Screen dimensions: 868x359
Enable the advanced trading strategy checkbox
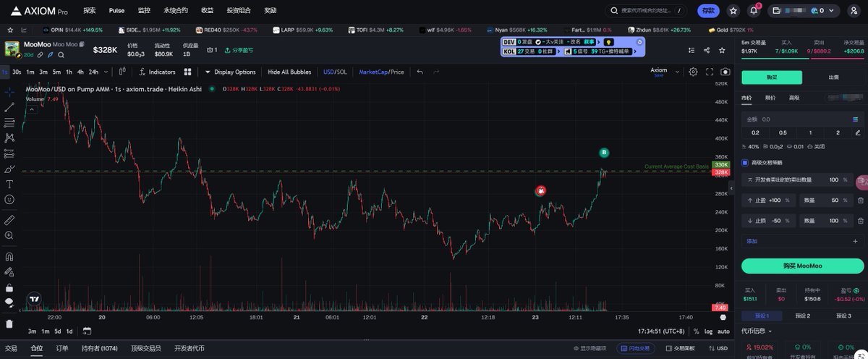(x=746, y=162)
